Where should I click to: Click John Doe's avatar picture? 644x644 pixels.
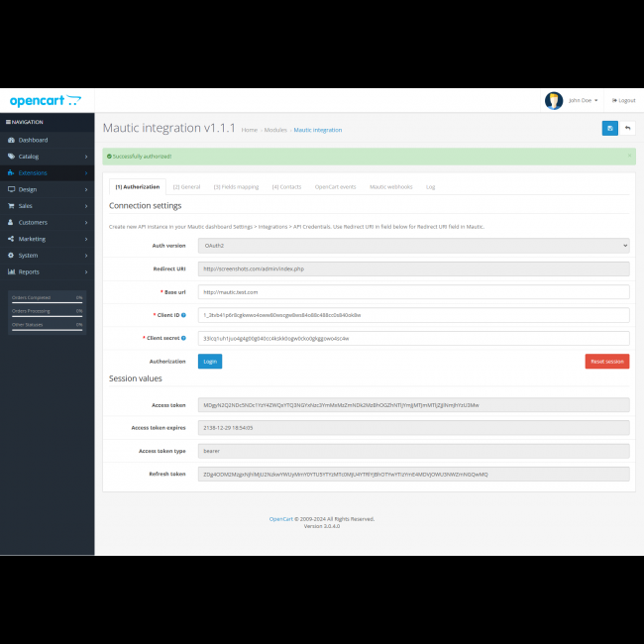point(554,100)
